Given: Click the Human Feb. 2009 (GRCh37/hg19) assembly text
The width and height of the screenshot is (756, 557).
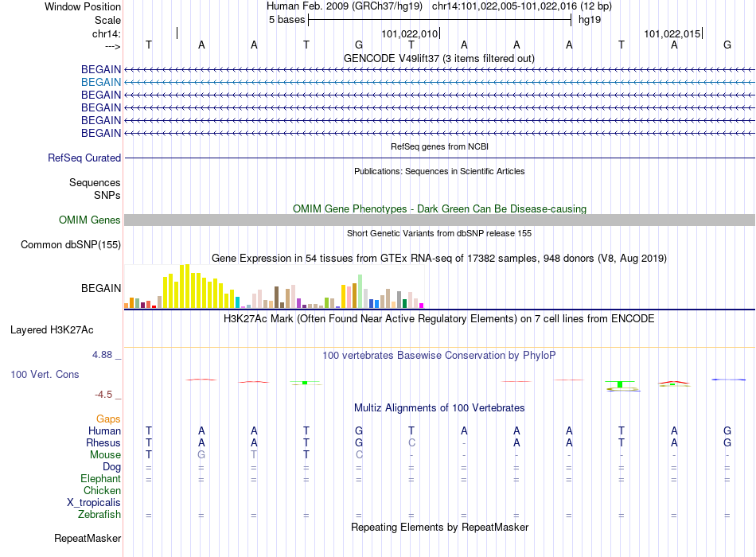Looking at the screenshot, I should click(x=345, y=6).
